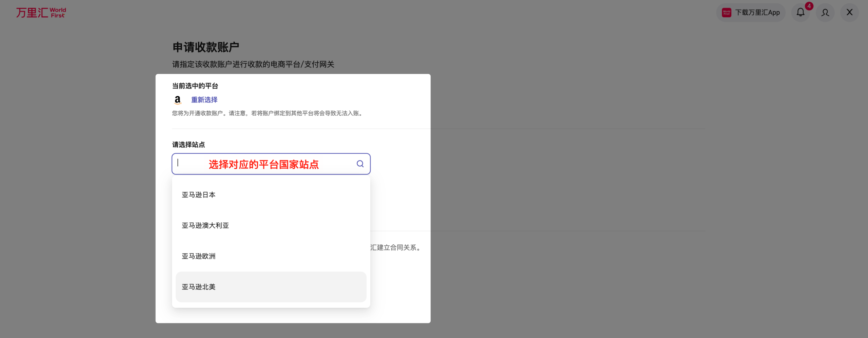This screenshot has height=338, width=868.
Task: Click the 汇建立合同关系 text behind the dropdown
Action: click(395, 248)
